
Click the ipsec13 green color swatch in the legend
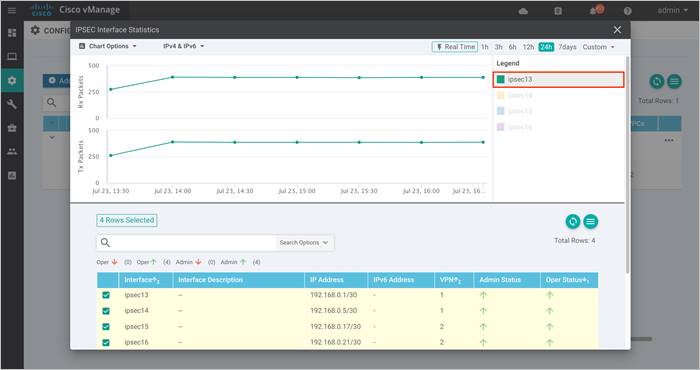click(500, 79)
